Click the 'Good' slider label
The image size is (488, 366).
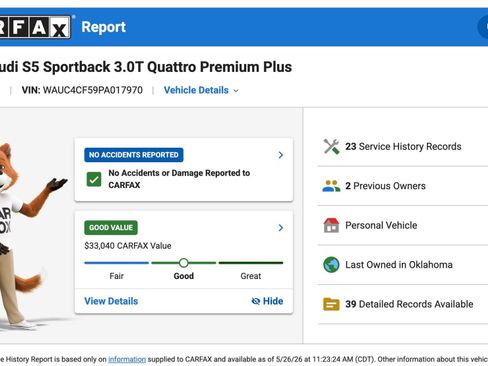point(183,276)
